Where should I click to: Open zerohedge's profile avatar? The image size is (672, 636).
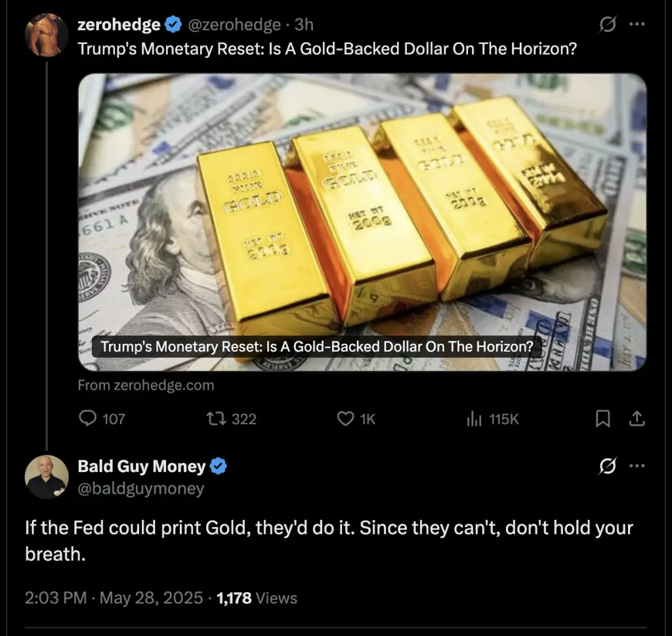[x=47, y=35]
